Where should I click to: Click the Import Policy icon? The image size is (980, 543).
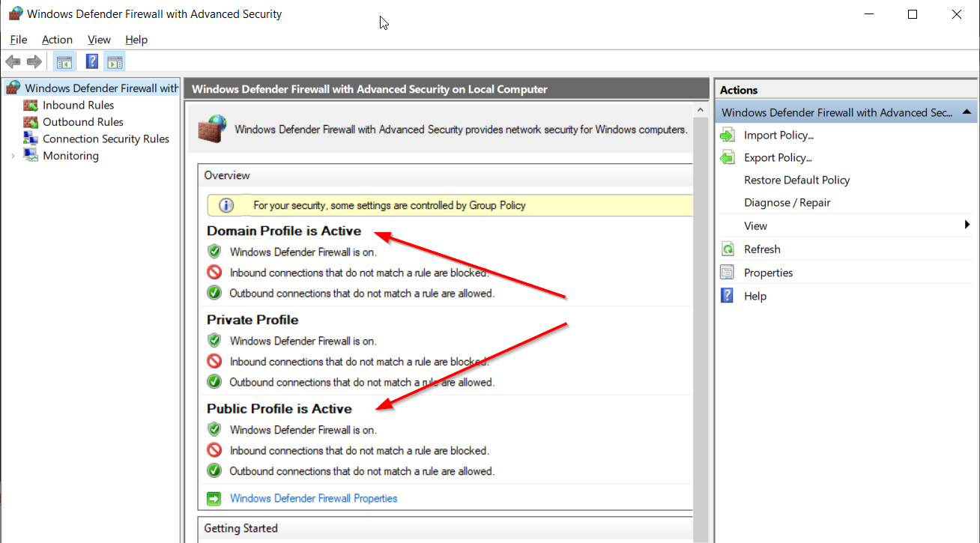(x=728, y=135)
